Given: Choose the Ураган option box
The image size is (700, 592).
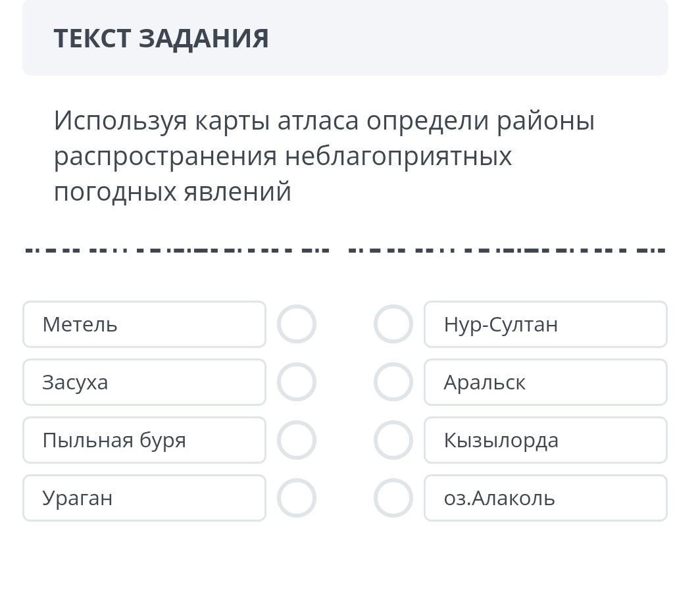Looking at the screenshot, I should pos(144,498).
